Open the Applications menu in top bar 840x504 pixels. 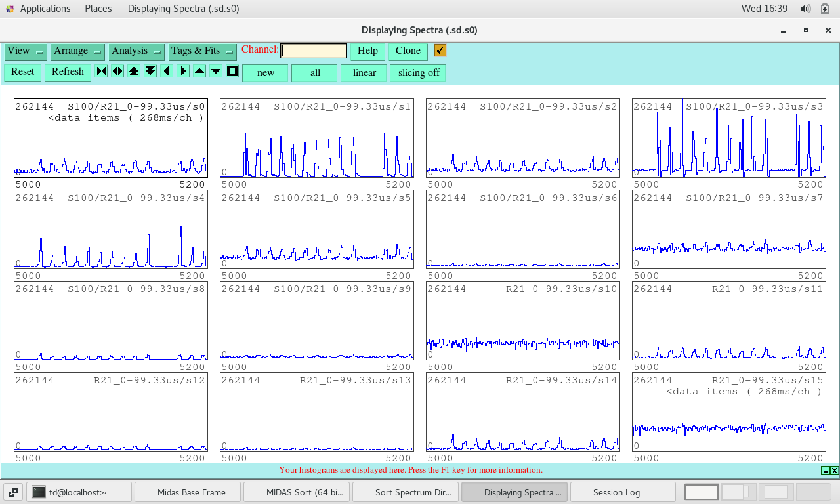[x=45, y=9]
